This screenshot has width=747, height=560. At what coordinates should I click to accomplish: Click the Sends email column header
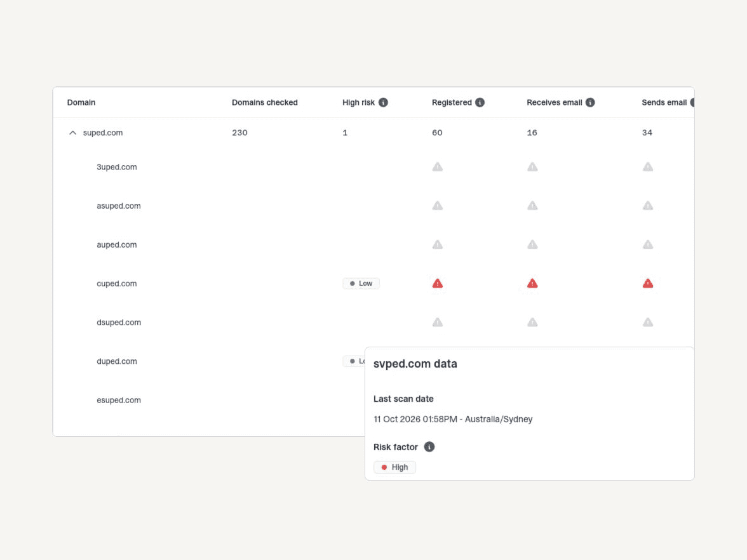(664, 102)
